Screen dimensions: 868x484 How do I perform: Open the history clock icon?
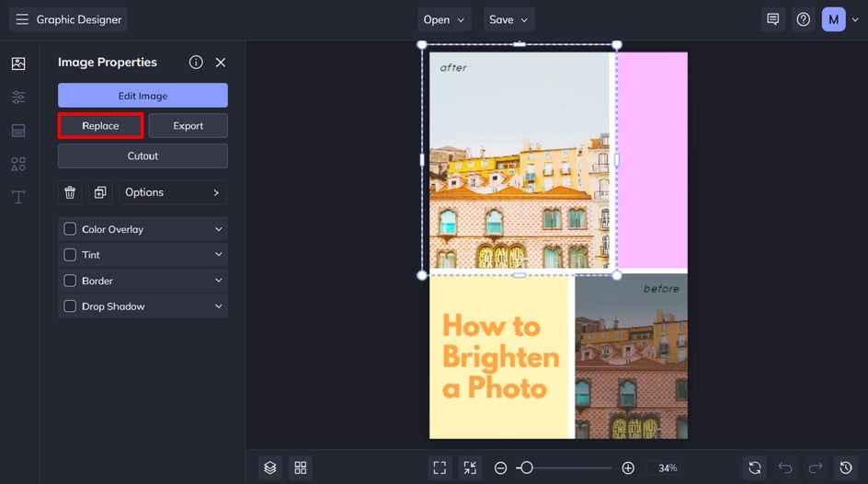(847, 467)
